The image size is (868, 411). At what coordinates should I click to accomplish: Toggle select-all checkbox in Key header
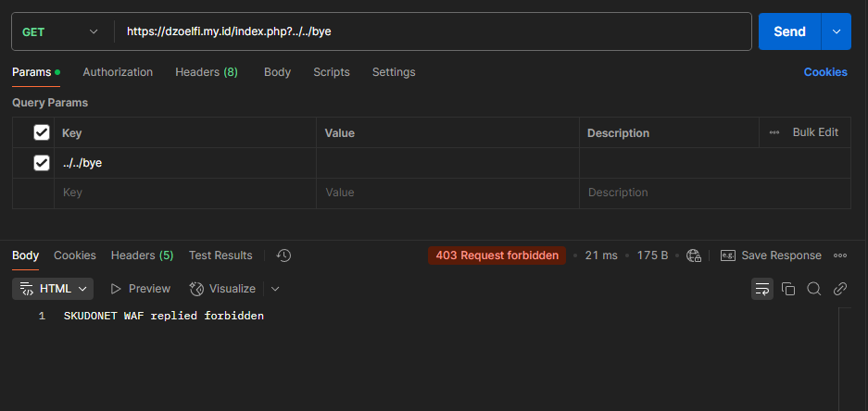pyautogui.click(x=42, y=132)
